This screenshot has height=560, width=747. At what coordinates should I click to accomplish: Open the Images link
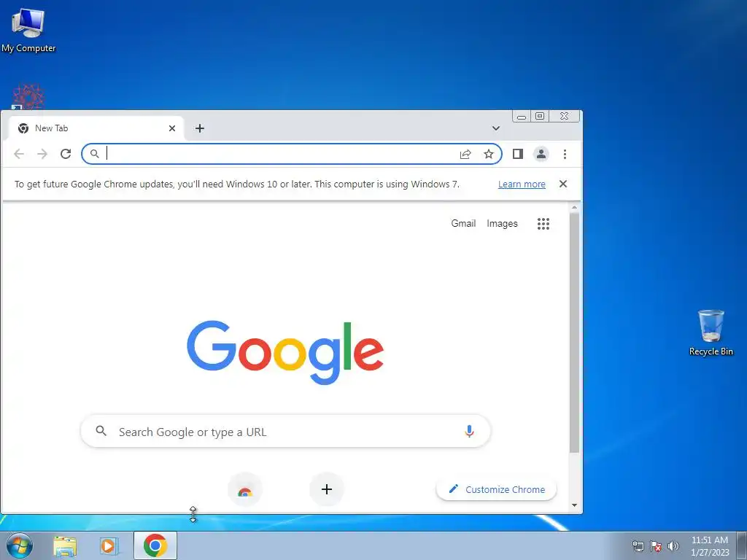point(502,223)
